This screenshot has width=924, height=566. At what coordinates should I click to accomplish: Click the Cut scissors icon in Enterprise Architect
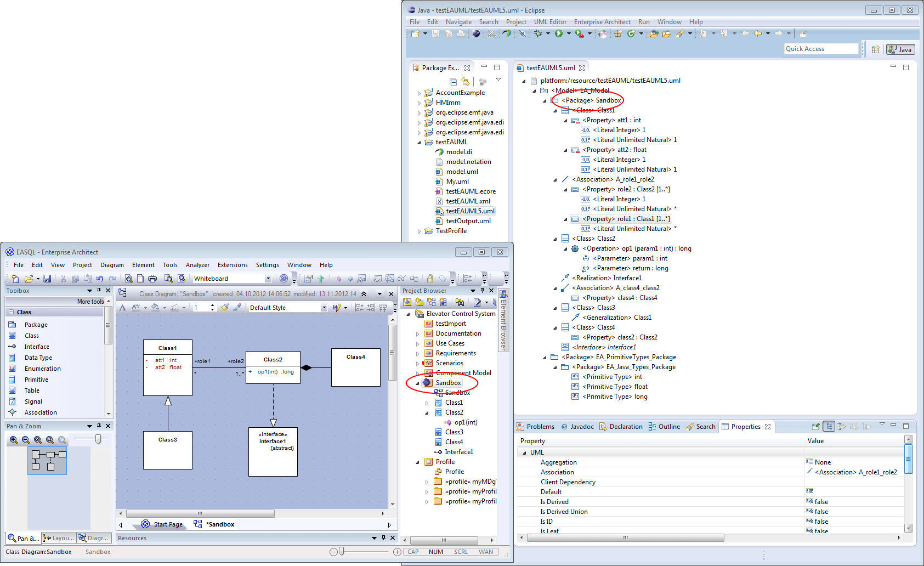(x=63, y=279)
